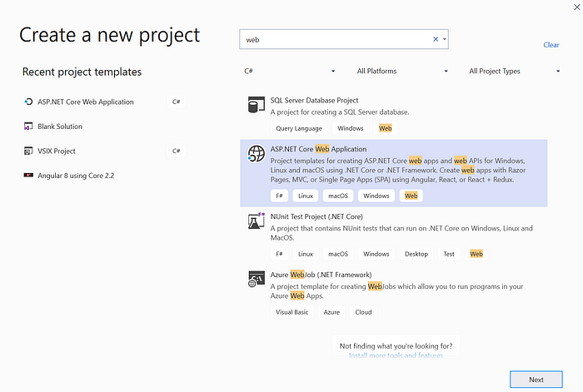Click the Web tag under ASP.NET Core

pyautogui.click(x=411, y=196)
